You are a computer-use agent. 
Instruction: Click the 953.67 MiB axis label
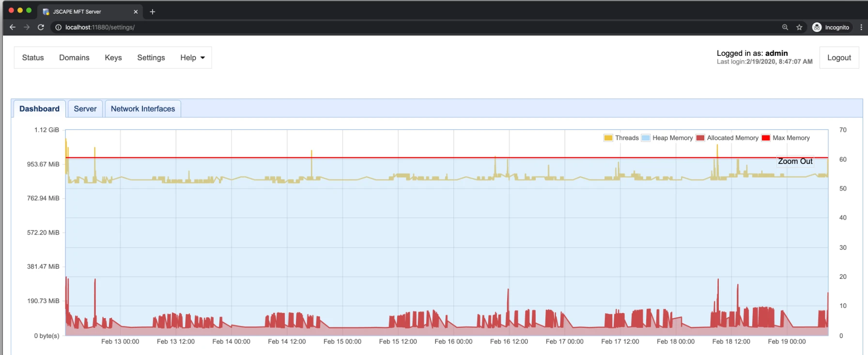(x=43, y=164)
